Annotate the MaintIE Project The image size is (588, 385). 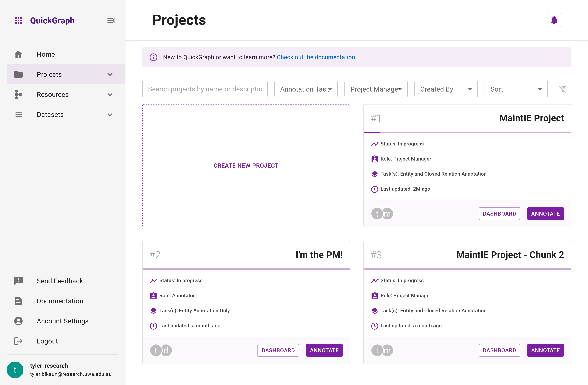coord(545,214)
